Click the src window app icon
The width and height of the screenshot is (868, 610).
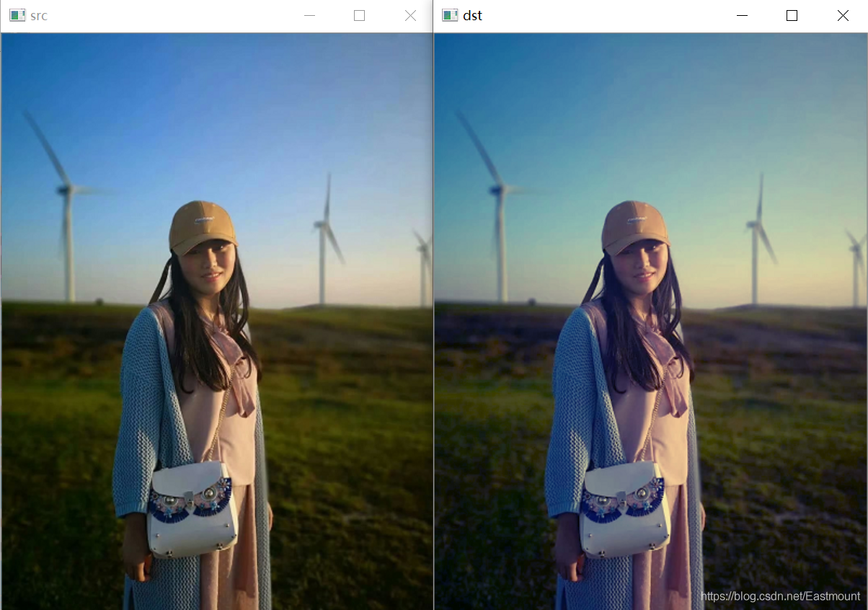[17, 15]
